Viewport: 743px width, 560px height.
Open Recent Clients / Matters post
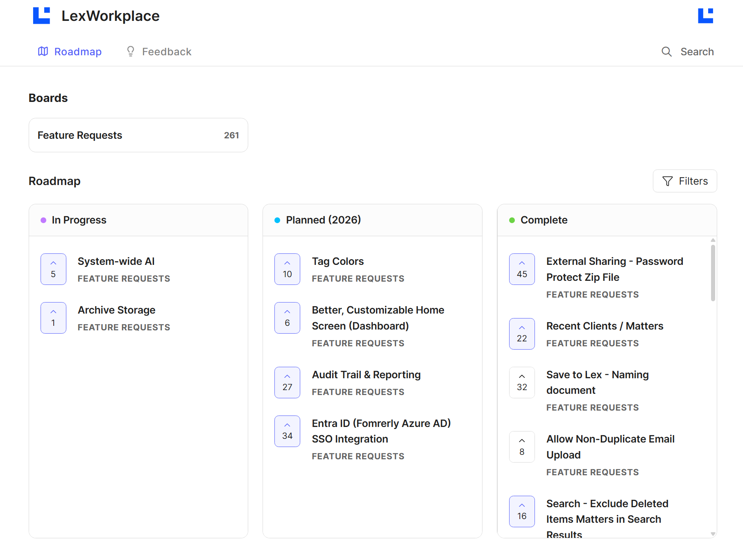click(605, 326)
